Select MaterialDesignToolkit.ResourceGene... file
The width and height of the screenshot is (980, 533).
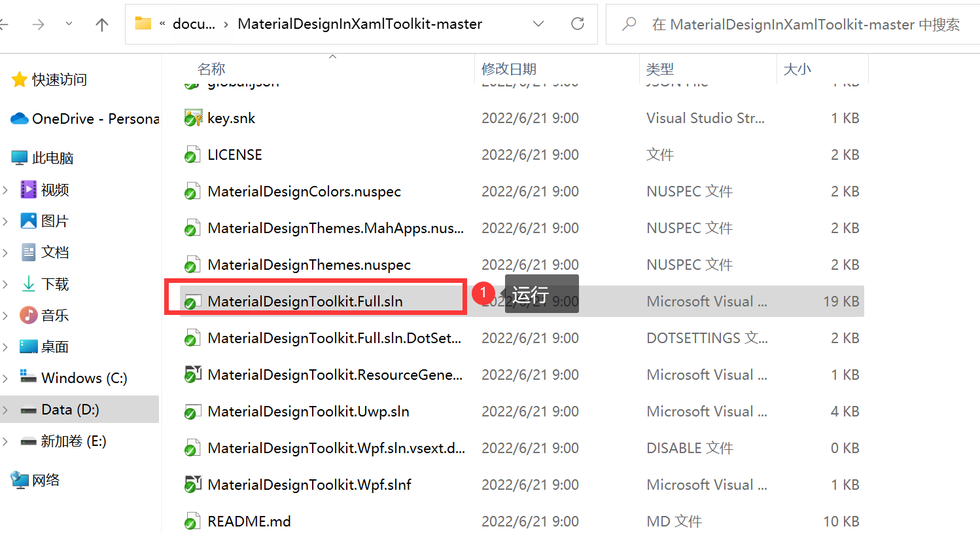point(335,375)
